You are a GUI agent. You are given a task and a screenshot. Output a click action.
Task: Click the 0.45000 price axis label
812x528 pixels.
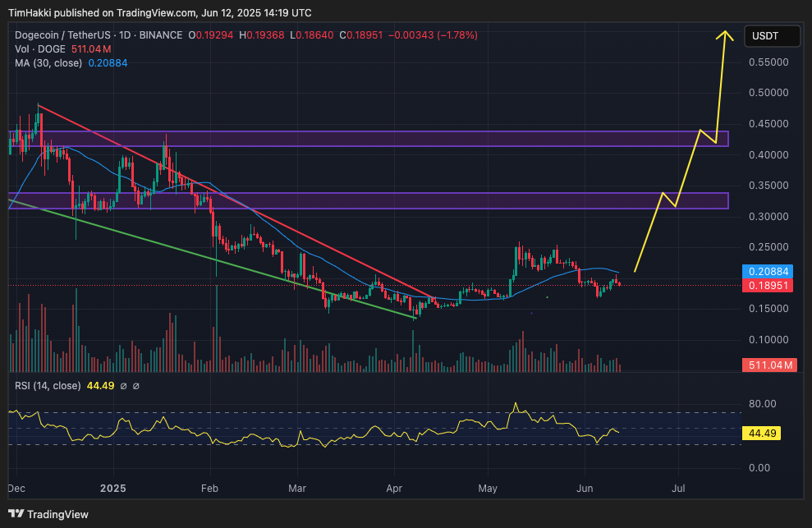768,124
